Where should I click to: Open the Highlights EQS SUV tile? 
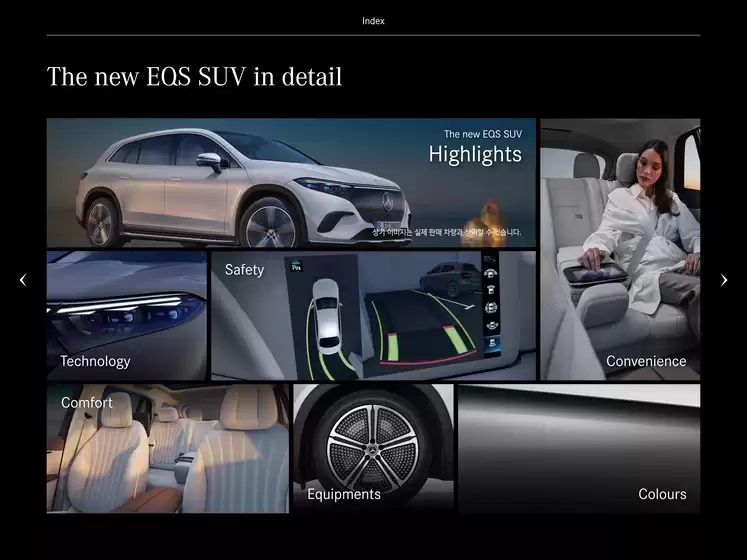291,183
